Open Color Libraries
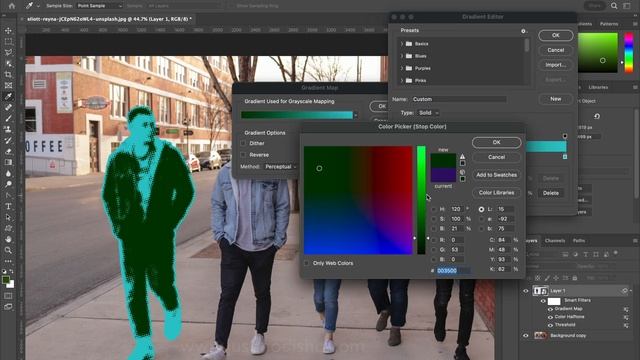This screenshot has height=360, width=640. [496, 193]
